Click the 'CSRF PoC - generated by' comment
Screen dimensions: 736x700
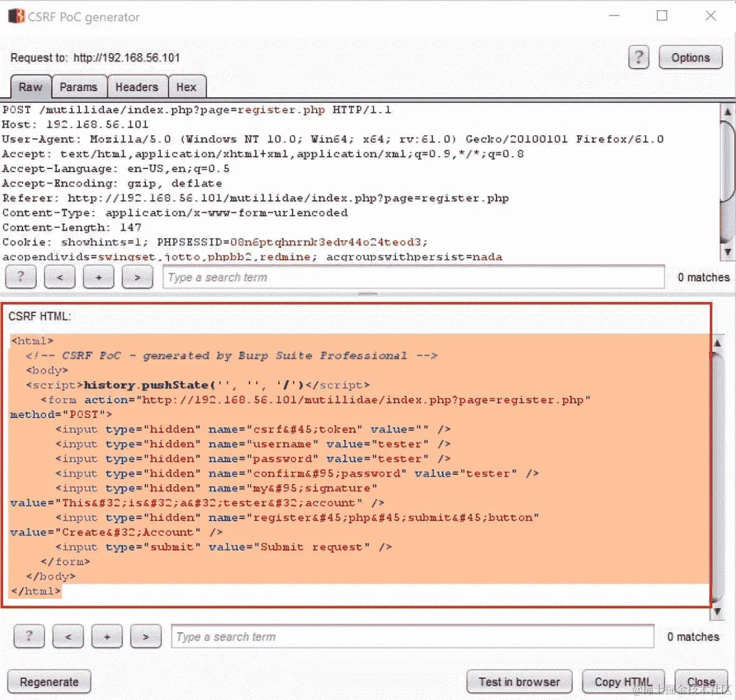tap(231, 356)
